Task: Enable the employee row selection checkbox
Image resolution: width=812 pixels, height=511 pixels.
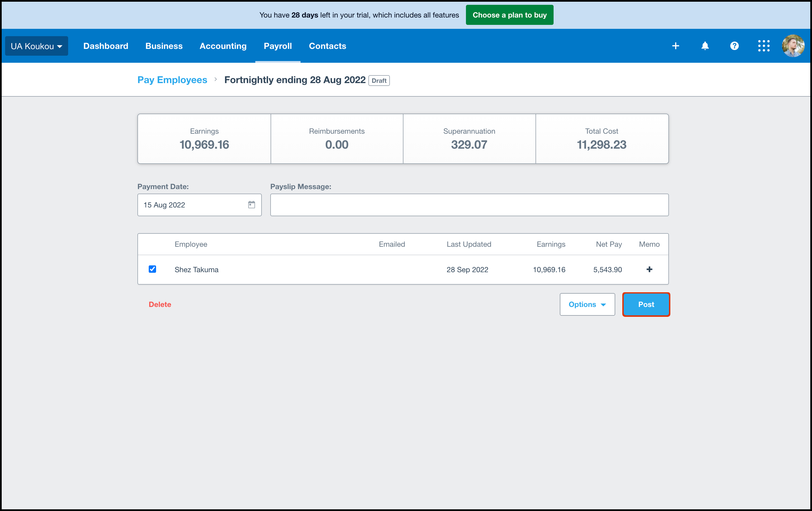Action: click(x=152, y=269)
